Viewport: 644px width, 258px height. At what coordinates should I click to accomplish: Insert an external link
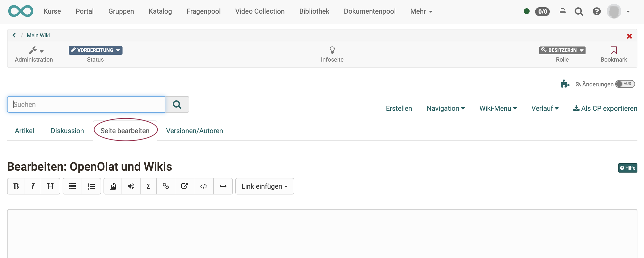(x=184, y=186)
